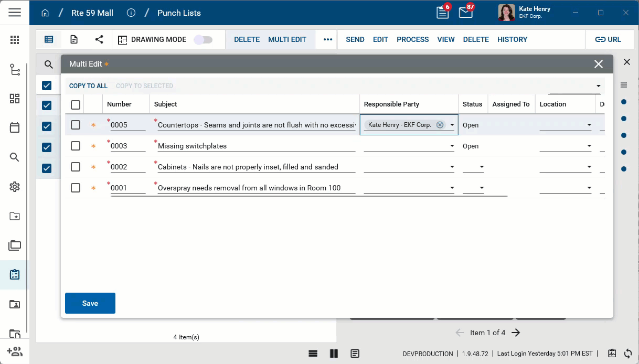The height and width of the screenshot is (364, 639).
Task: Edit the Subject field of item 0001
Action: coord(256,188)
